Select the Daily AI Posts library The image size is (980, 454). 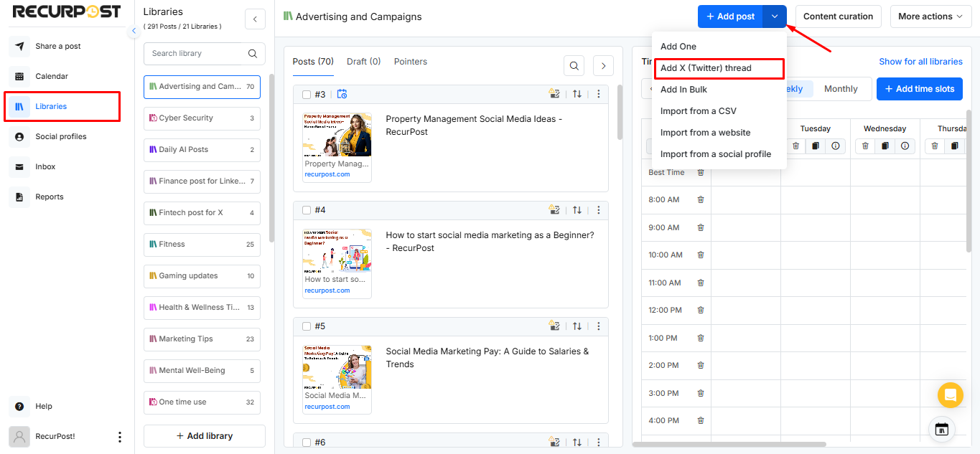coord(202,150)
